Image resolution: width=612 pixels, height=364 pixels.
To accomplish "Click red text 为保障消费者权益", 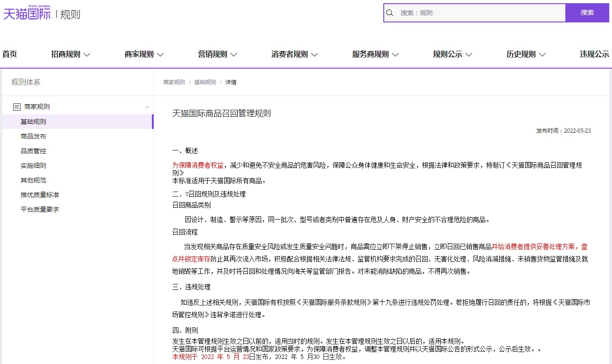I will [198, 165].
